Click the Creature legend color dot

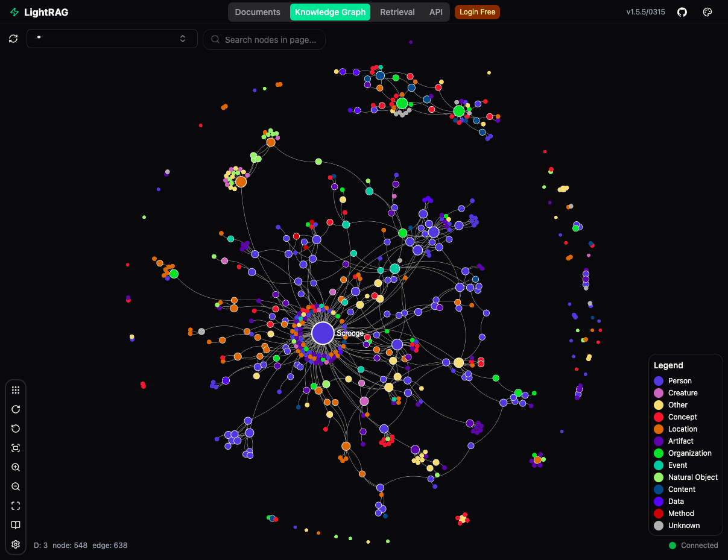pos(659,393)
